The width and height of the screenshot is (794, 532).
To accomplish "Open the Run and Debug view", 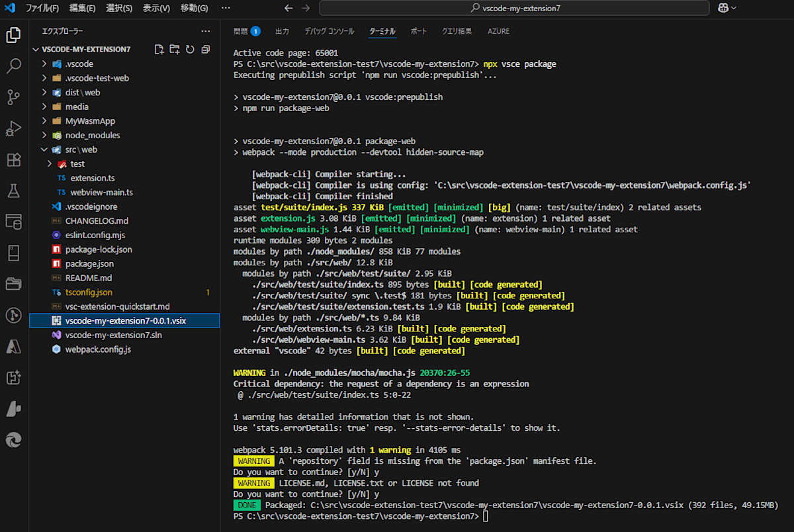I will 14,128.
